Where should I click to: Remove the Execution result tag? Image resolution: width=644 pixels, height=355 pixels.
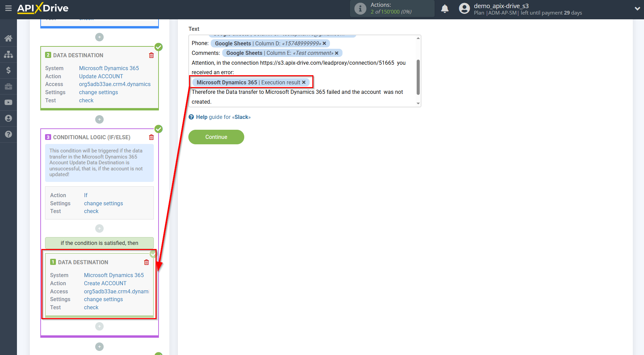point(304,82)
